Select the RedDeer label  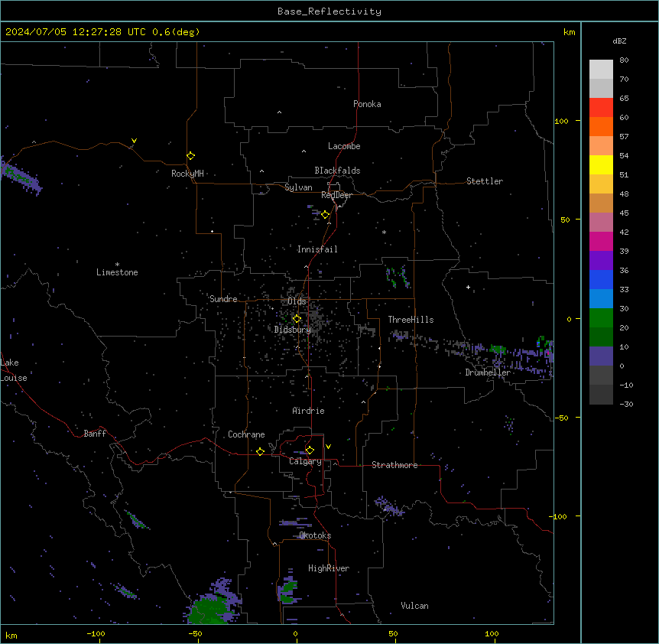point(336,195)
